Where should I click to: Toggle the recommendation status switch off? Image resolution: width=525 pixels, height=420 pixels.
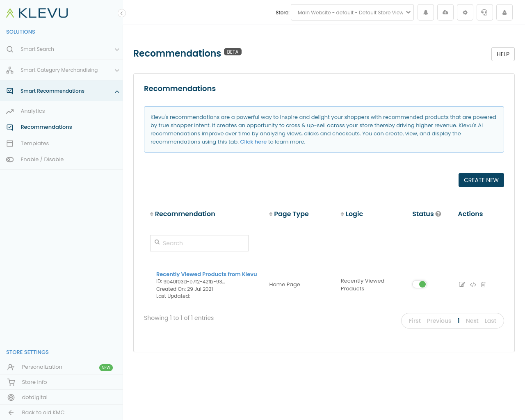coord(420,284)
